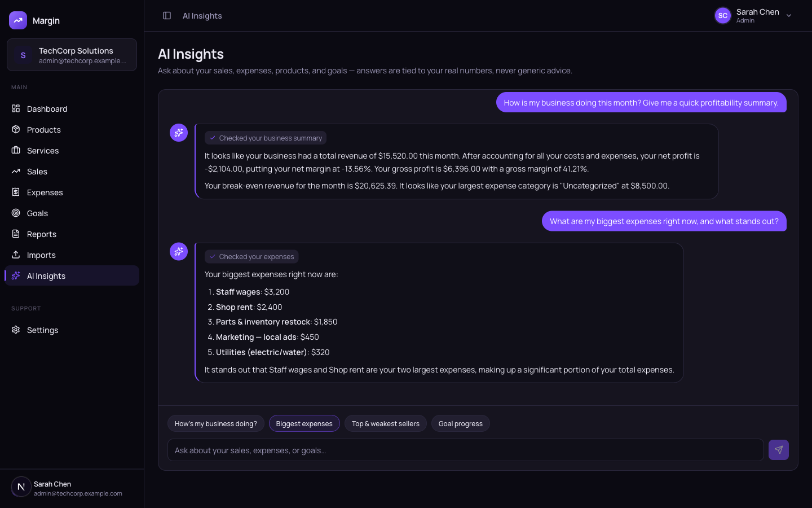Image resolution: width=812 pixels, height=508 pixels.
Task: Open the Dashboard sidebar icon
Action: click(16, 108)
